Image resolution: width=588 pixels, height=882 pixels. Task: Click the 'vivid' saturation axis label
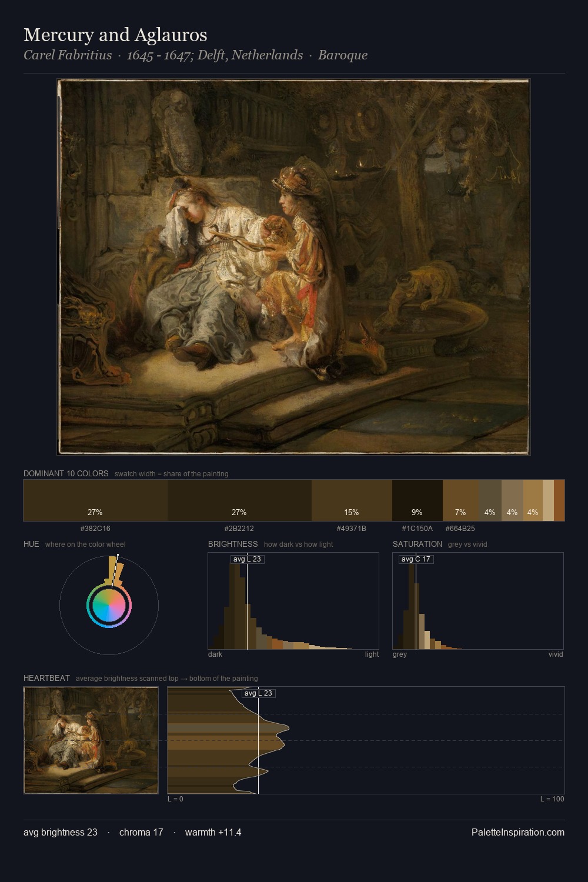click(556, 654)
